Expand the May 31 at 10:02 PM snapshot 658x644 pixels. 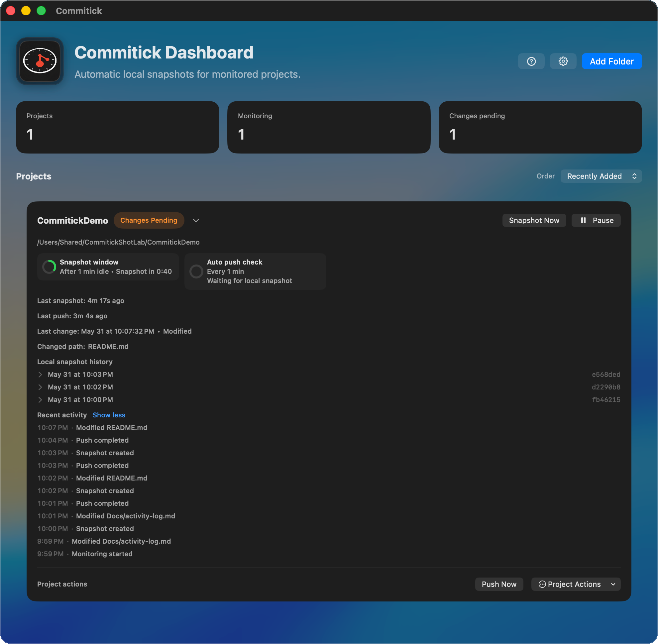click(x=40, y=387)
